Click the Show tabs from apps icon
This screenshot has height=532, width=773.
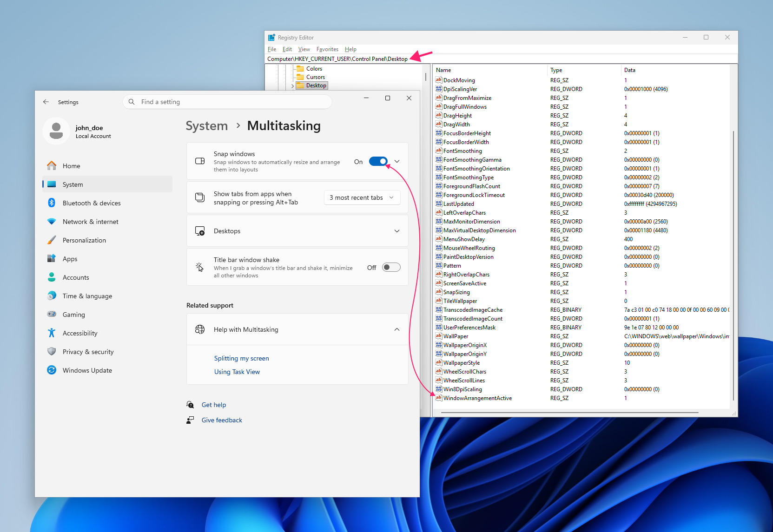(x=200, y=197)
